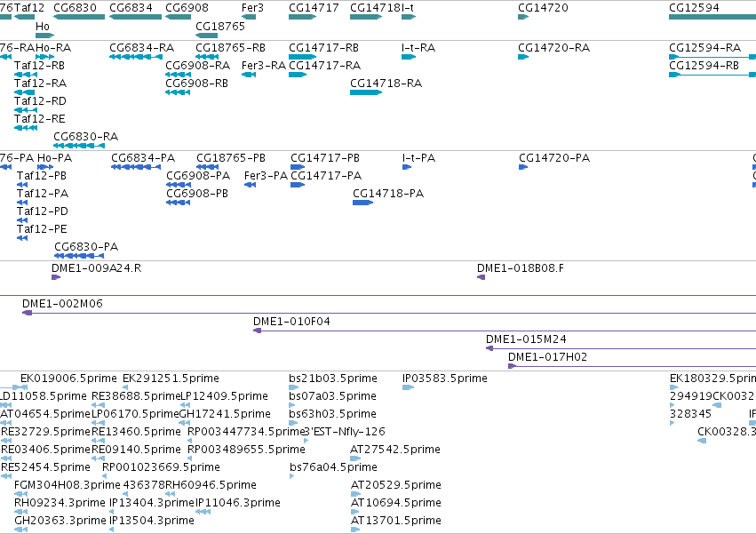Screen dimensions: 756x534
Task: Select the CG18765 gene label
Action: click(x=219, y=26)
